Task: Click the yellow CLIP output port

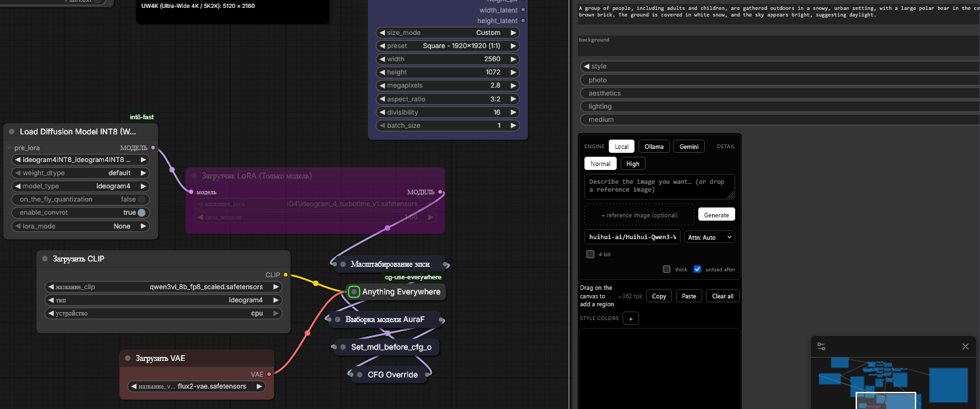Action: coord(286,275)
